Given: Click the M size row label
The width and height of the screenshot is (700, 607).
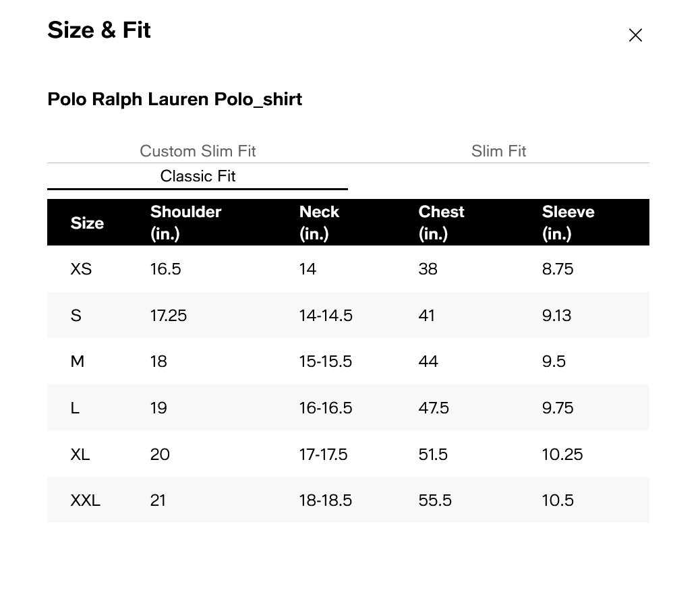Looking at the screenshot, I should click(78, 362).
